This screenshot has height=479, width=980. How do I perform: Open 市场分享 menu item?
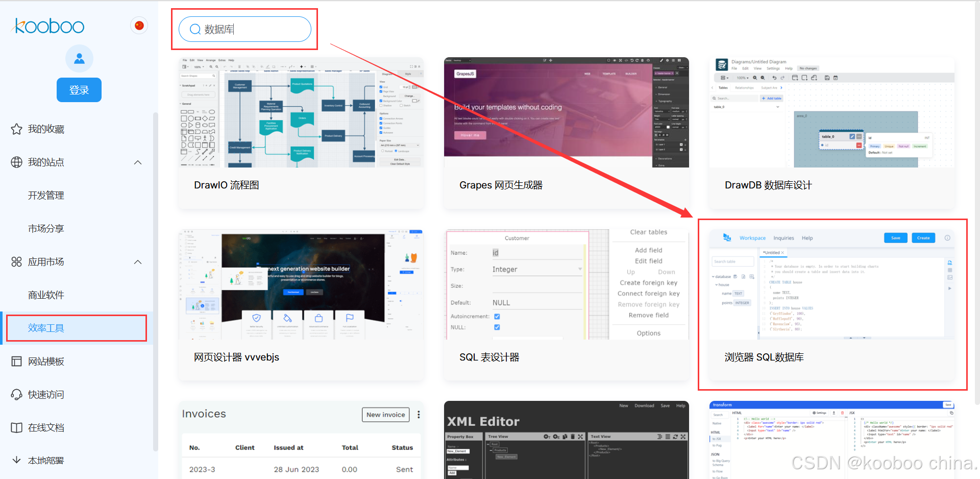click(46, 229)
